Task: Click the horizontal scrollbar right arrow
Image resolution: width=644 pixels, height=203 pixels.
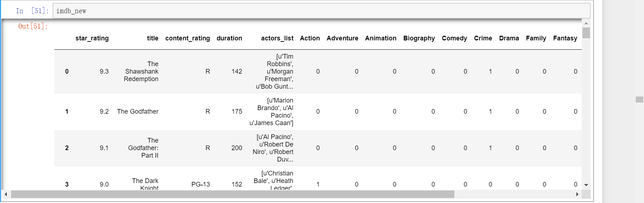Action: pos(577,194)
